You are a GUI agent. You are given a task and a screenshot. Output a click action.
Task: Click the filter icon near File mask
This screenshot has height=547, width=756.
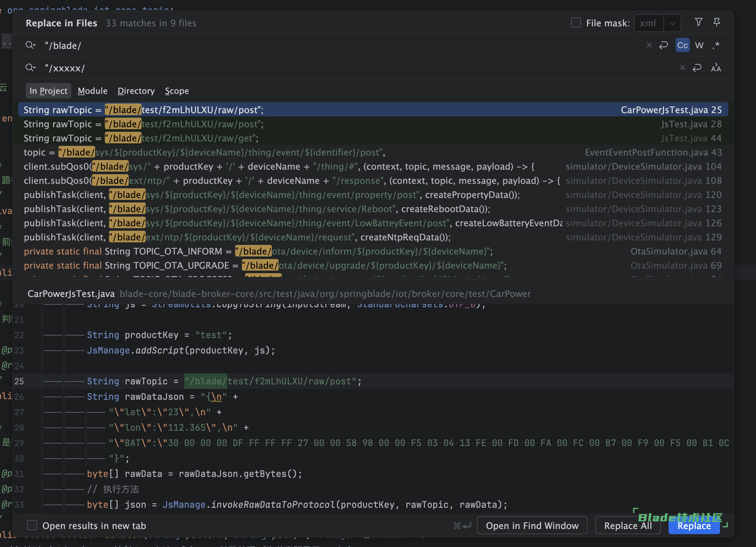[698, 22]
